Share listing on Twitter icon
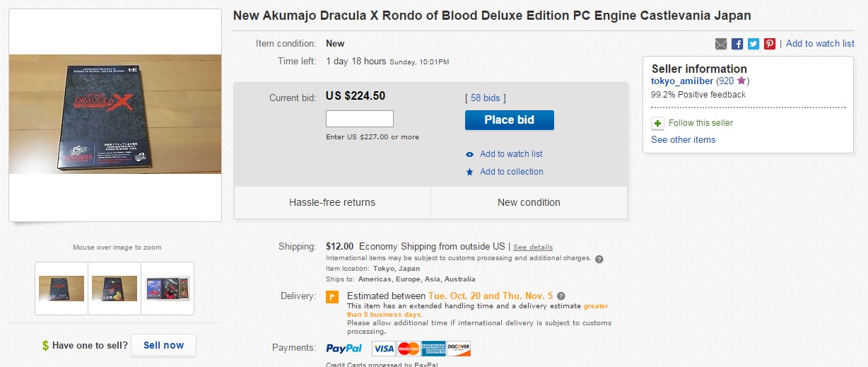Viewport: 868px width, 367px height. (753, 44)
